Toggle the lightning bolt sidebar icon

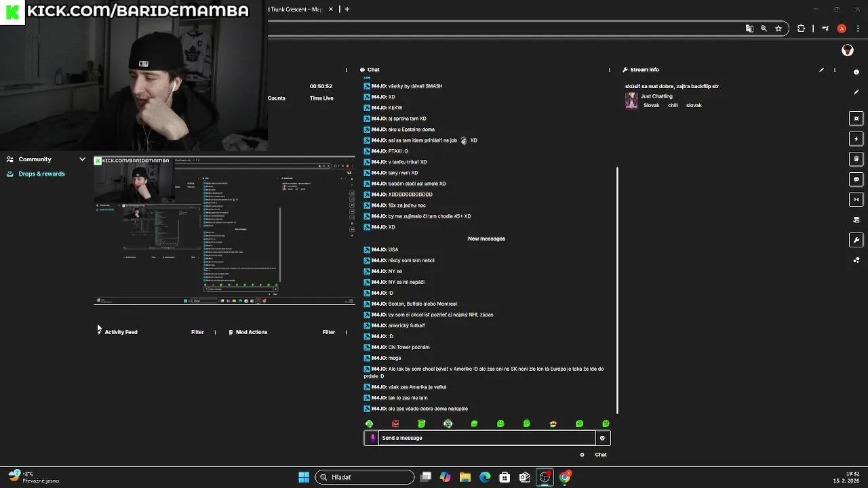point(856,139)
